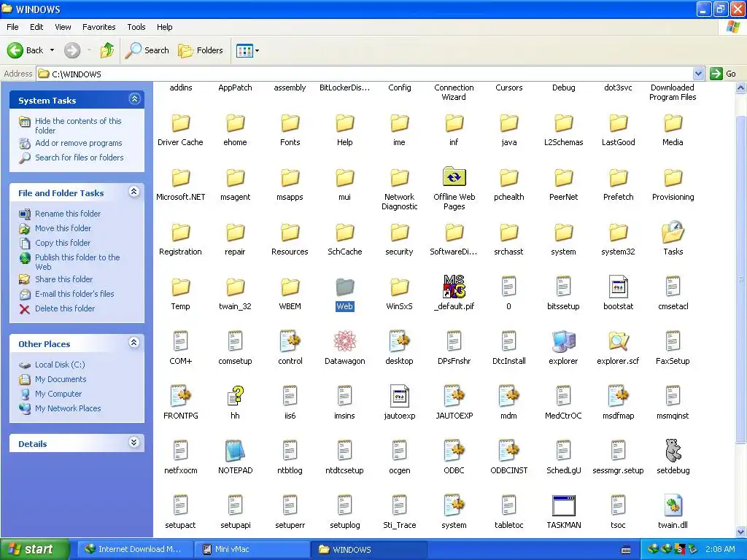Select the Offline Web Pages folder icon

(x=454, y=176)
